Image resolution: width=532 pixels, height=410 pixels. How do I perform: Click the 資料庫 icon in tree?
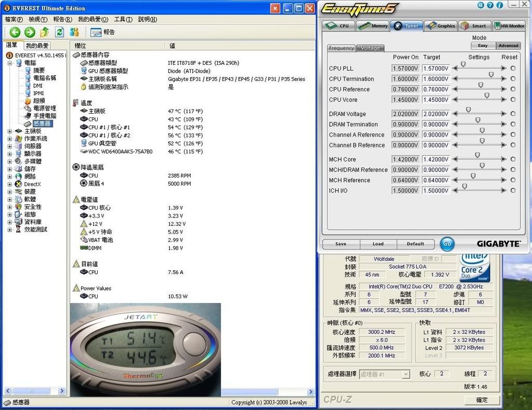[x=18, y=222]
